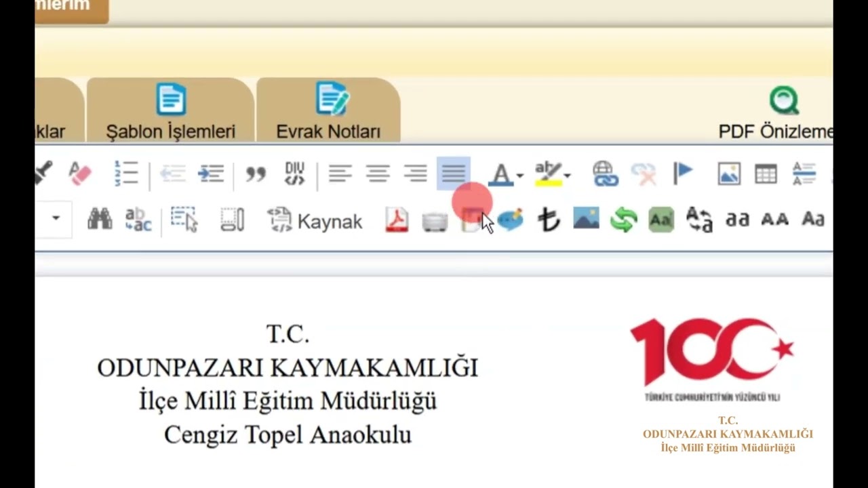Decrease indent with the outdent icon

172,174
